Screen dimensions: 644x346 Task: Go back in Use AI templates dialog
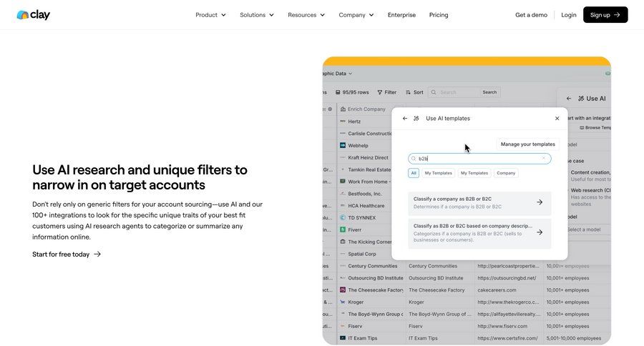[x=405, y=118]
